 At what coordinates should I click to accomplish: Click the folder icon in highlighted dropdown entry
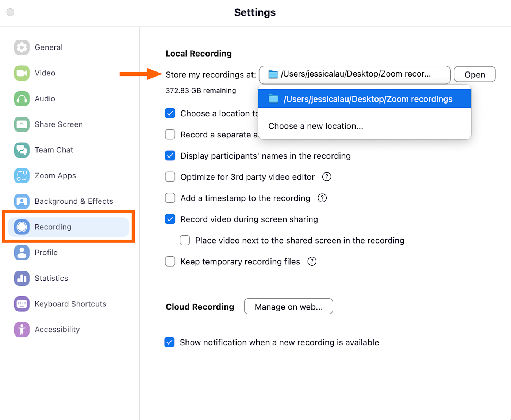[273, 99]
